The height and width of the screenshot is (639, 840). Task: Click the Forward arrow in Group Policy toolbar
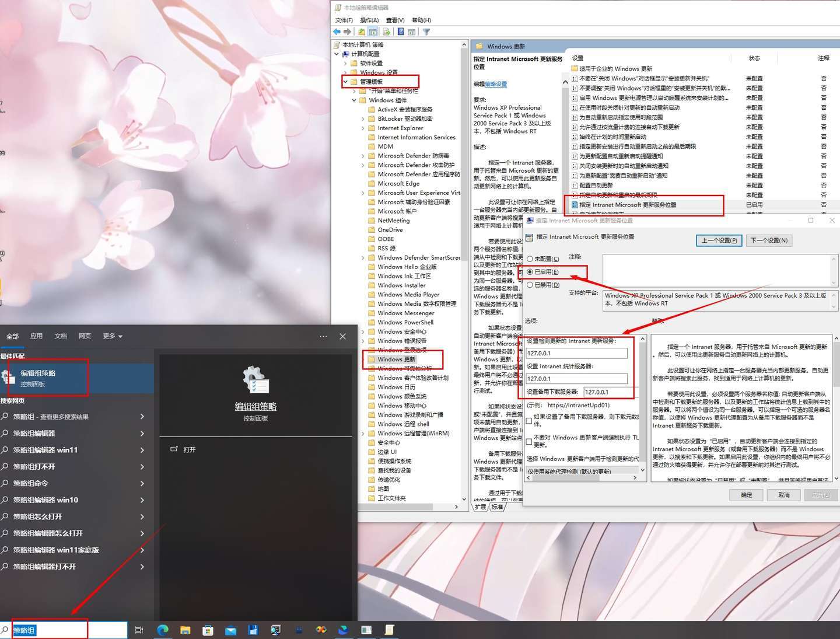click(348, 32)
